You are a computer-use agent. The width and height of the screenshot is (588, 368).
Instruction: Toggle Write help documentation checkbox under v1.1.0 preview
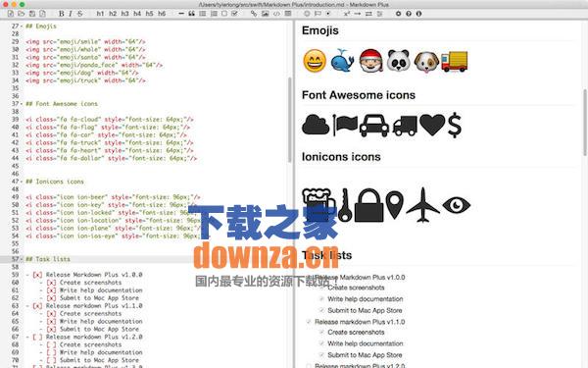(321, 343)
